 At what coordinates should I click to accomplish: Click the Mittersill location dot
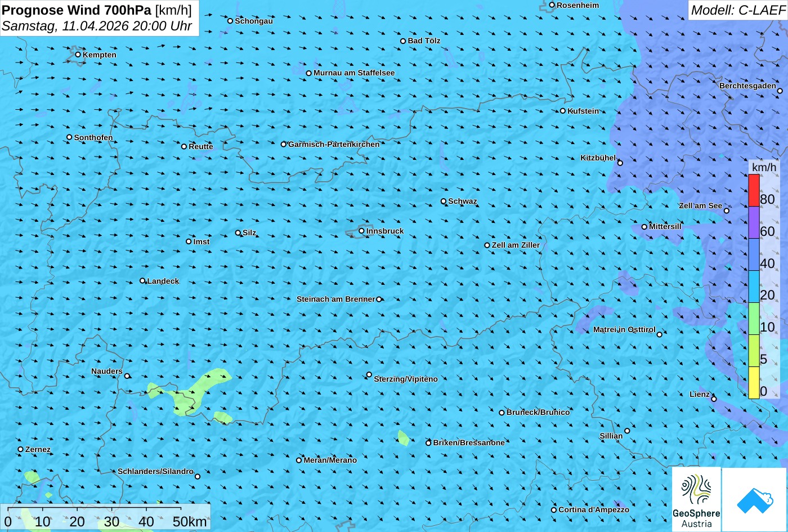tap(644, 227)
